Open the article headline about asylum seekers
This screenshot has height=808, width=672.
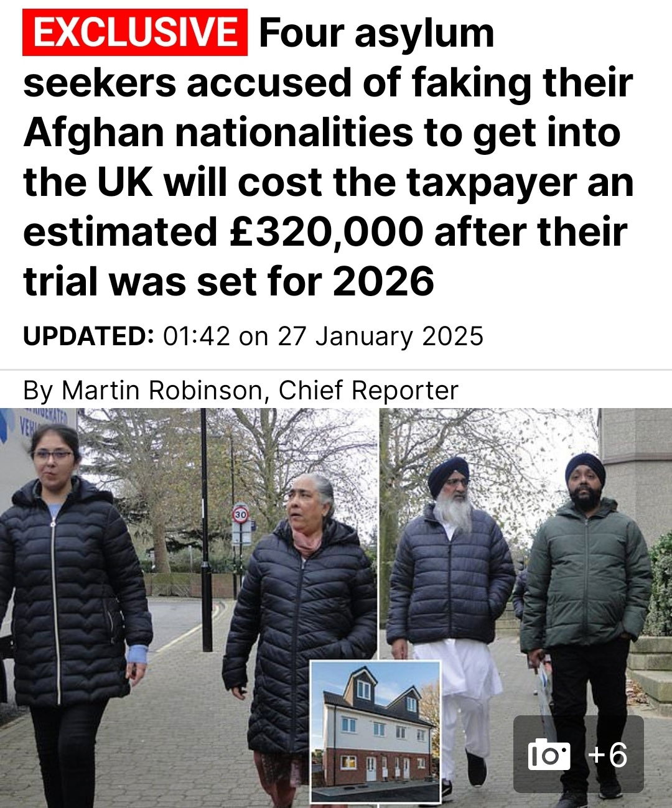coord(328,157)
